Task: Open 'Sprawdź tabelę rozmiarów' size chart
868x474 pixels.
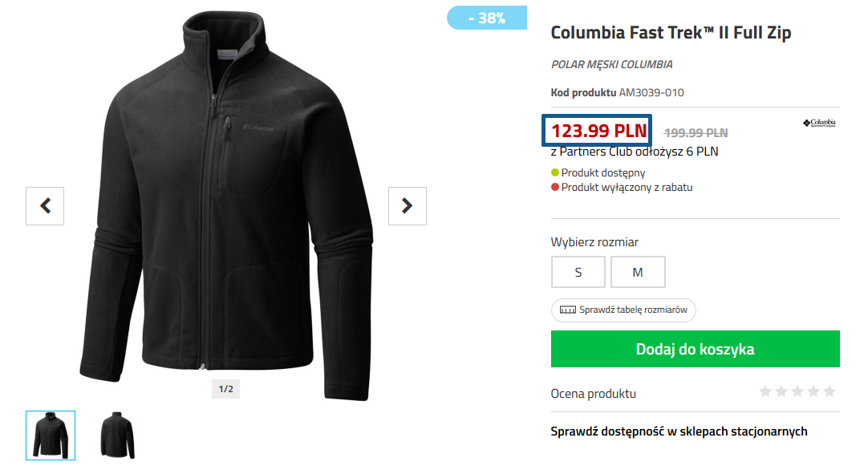Action: coord(623,310)
